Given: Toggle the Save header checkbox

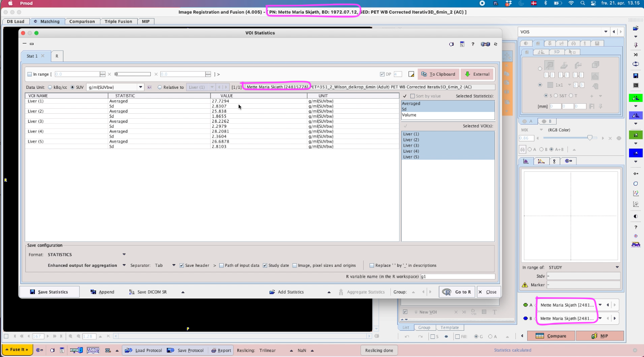Looking at the screenshot, I should point(182,265).
